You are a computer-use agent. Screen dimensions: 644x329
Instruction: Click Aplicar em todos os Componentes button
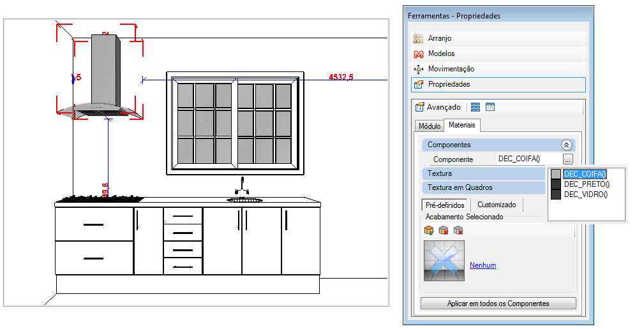click(x=498, y=303)
